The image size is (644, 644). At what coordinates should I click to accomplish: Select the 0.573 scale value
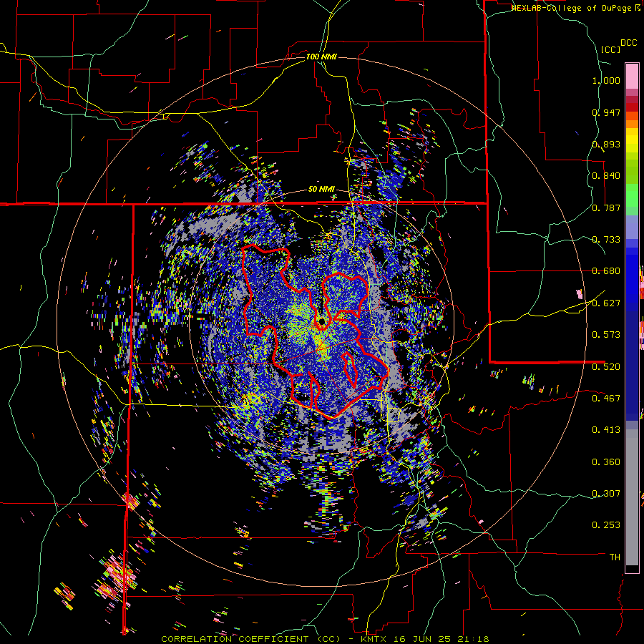tap(606, 335)
